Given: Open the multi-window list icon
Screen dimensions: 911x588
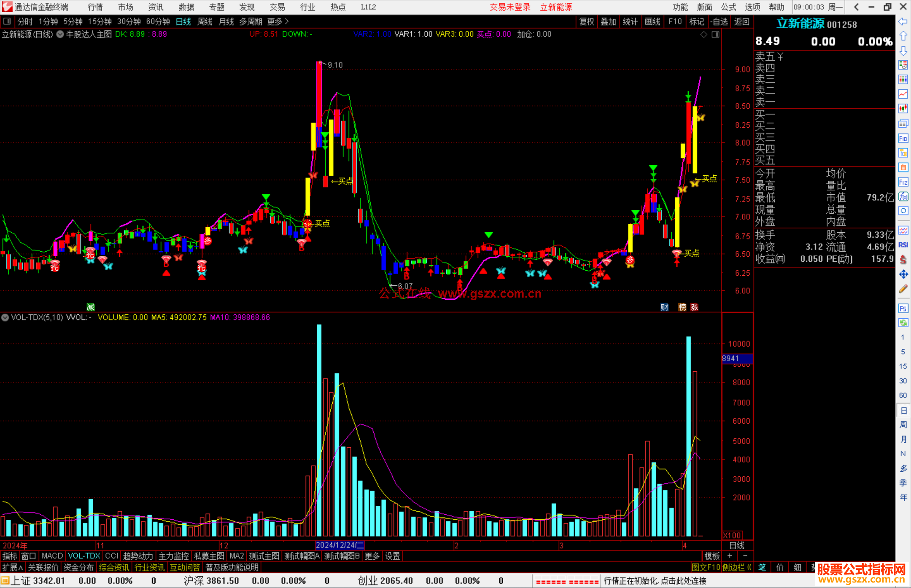Looking at the screenshot, I should (x=903, y=124).
